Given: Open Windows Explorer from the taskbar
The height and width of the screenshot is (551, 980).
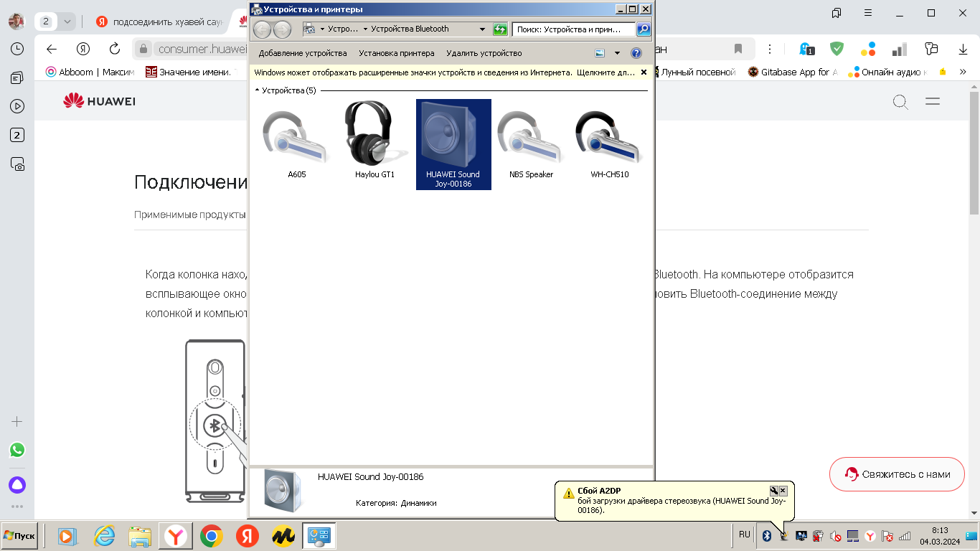Looking at the screenshot, I should pos(140,536).
